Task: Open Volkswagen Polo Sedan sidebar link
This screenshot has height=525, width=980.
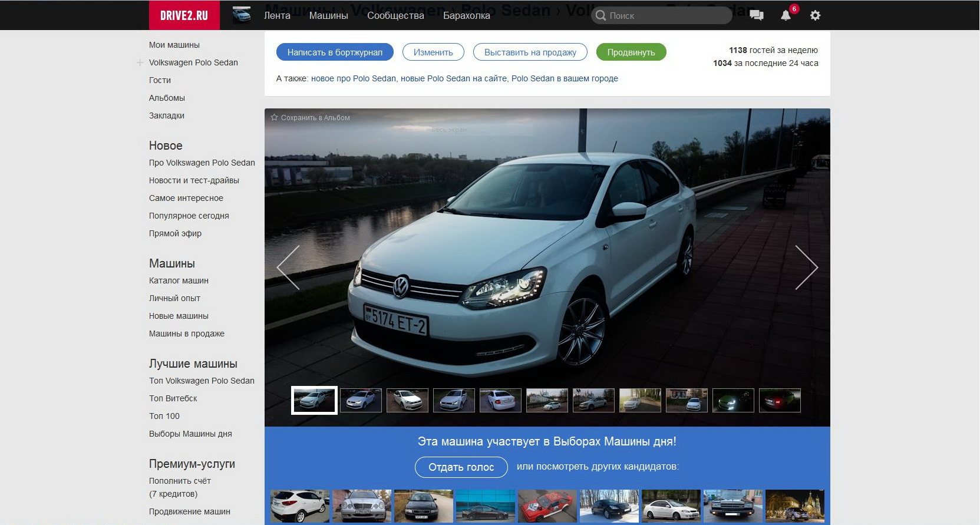Action: tap(193, 62)
